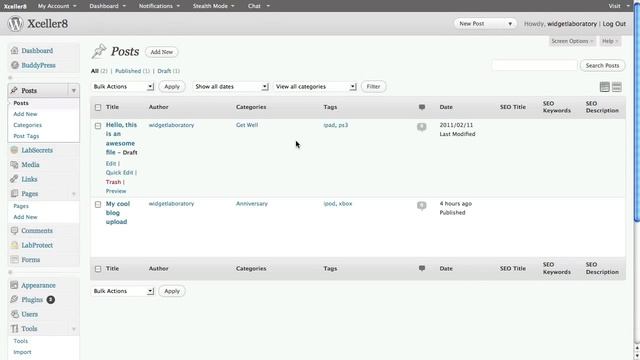
Task: Click the Plugins plug icon
Action: pyautogui.click(x=14, y=300)
